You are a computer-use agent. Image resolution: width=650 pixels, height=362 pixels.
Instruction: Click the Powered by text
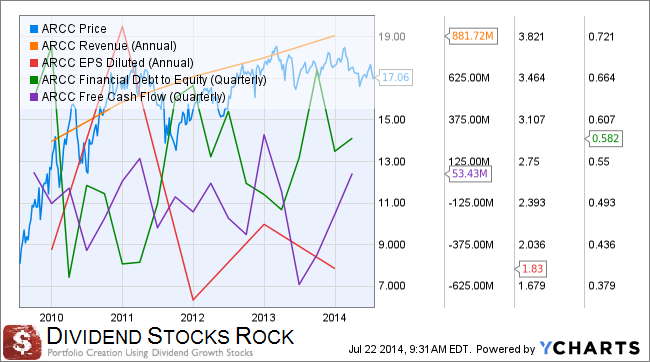click(x=506, y=349)
